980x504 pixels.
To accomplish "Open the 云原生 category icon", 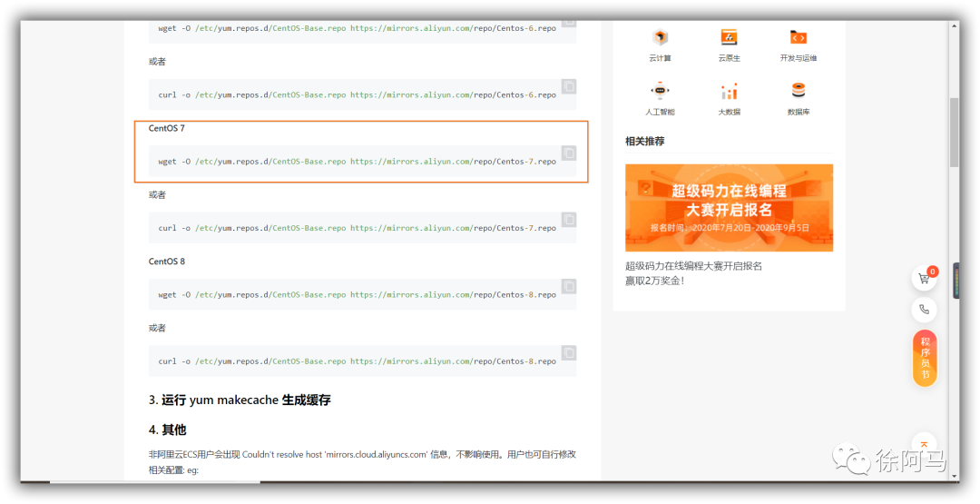I will (x=729, y=37).
